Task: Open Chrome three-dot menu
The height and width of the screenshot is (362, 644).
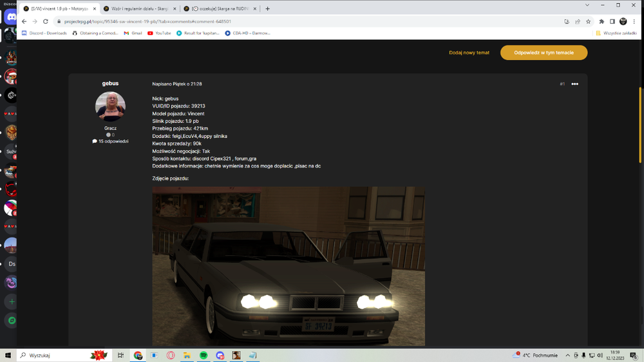Action: coord(634,21)
